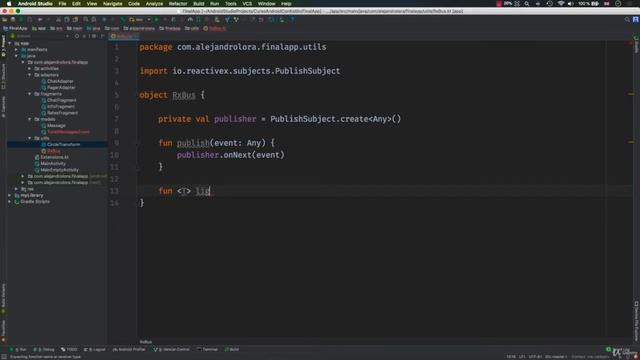Open the File menu
The height and width of the screenshot is (360, 640).
click(x=62, y=4)
